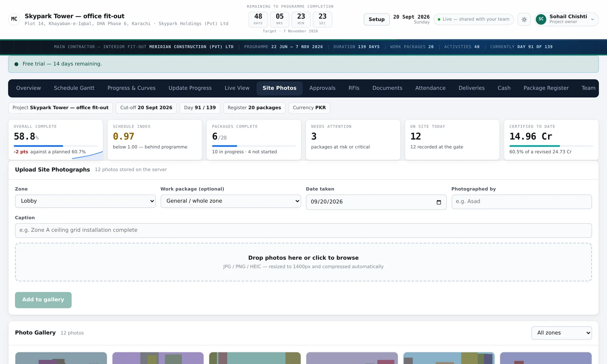Screen dimensions: 607x364
Task: Click the Needs Attention card value 3
Action: 314,137
